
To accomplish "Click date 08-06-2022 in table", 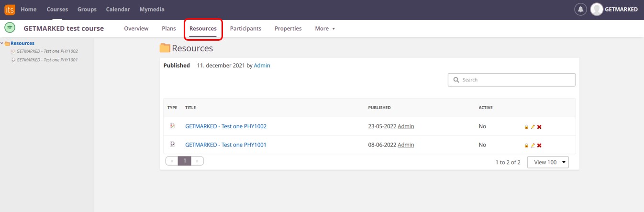I will tap(382, 145).
